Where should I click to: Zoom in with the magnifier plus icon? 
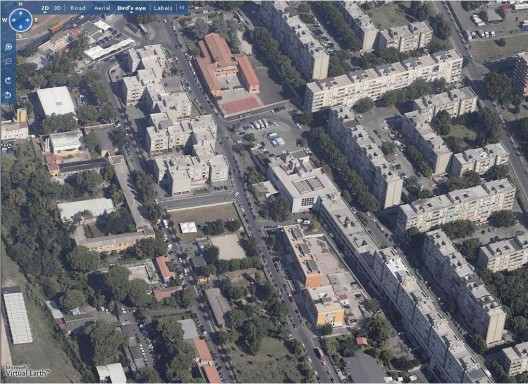(x=8, y=47)
